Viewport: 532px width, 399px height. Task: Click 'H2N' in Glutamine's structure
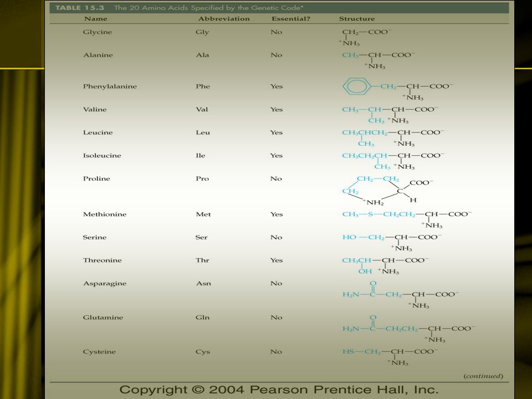pos(350,329)
